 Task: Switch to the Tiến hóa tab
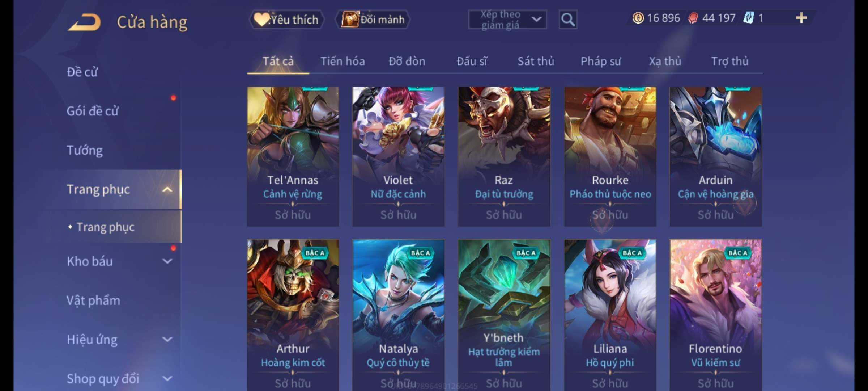click(x=342, y=61)
